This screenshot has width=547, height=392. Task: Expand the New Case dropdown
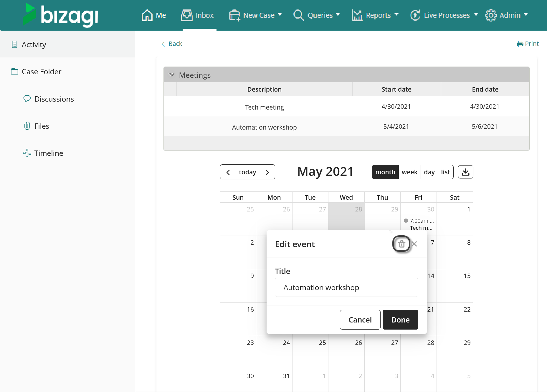pyautogui.click(x=255, y=15)
